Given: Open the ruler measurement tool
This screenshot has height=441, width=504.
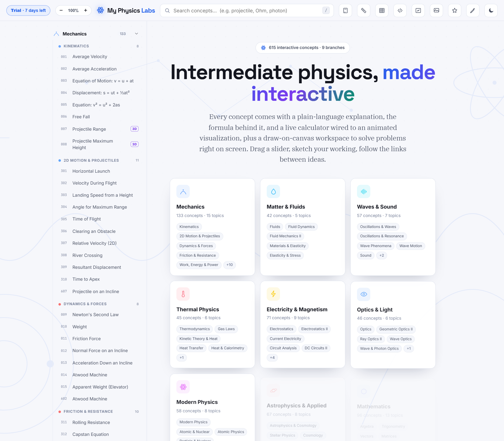Looking at the screenshot, I should (364, 10).
